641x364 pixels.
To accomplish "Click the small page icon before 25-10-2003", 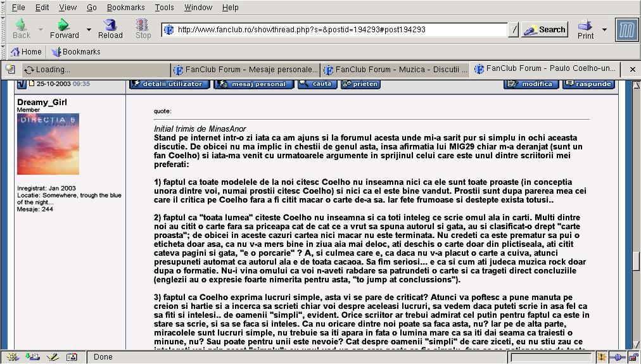I will click(x=31, y=84).
